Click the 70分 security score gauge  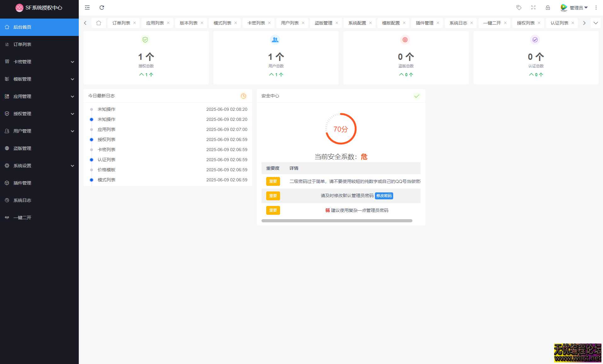coord(341,129)
